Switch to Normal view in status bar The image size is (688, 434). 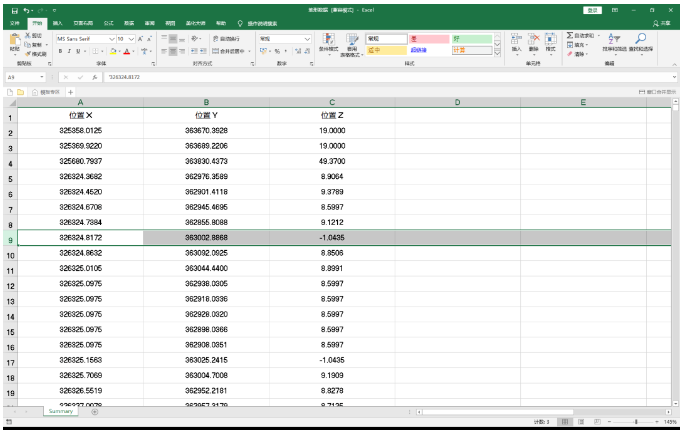pyautogui.click(x=565, y=422)
